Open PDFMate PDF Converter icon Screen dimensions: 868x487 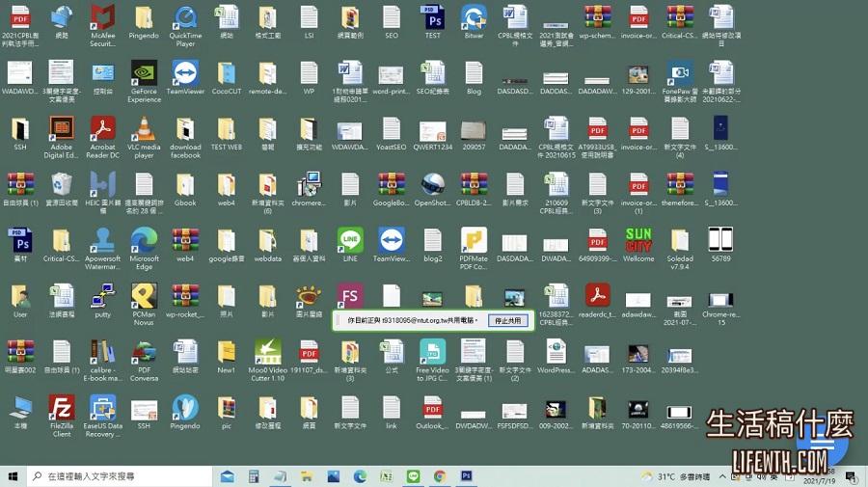[x=474, y=249]
